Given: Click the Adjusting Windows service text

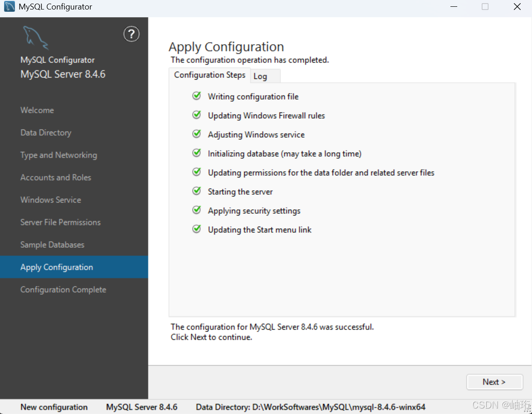Looking at the screenshot, I should (x=256, y=135).
